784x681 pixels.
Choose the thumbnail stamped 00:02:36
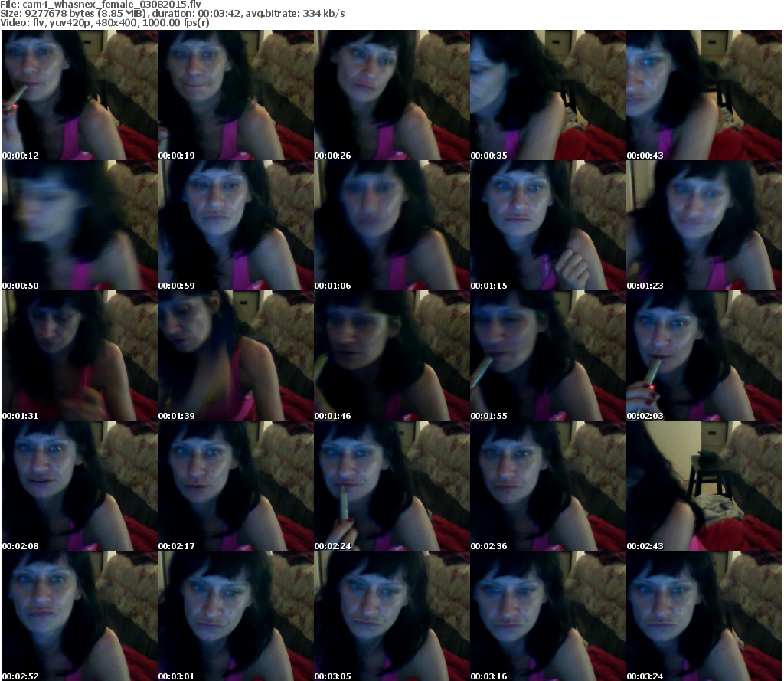click(x=547, y=486)
